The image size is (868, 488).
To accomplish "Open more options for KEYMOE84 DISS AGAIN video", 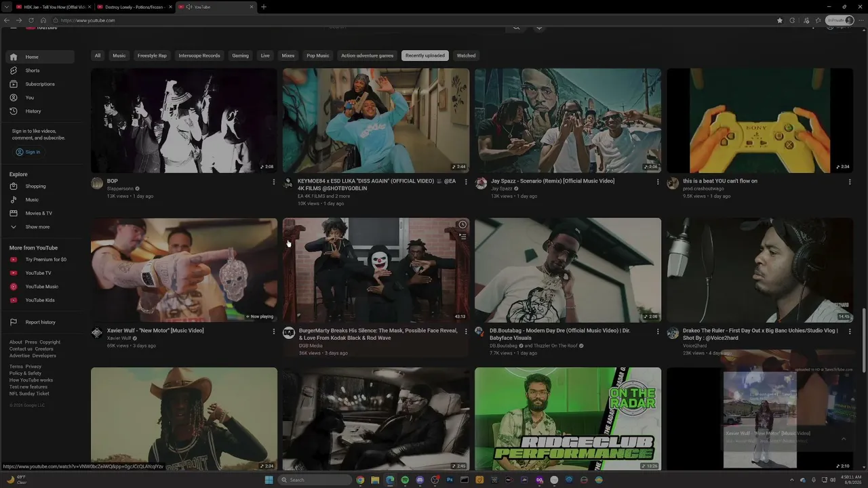I will click(466, 182).
